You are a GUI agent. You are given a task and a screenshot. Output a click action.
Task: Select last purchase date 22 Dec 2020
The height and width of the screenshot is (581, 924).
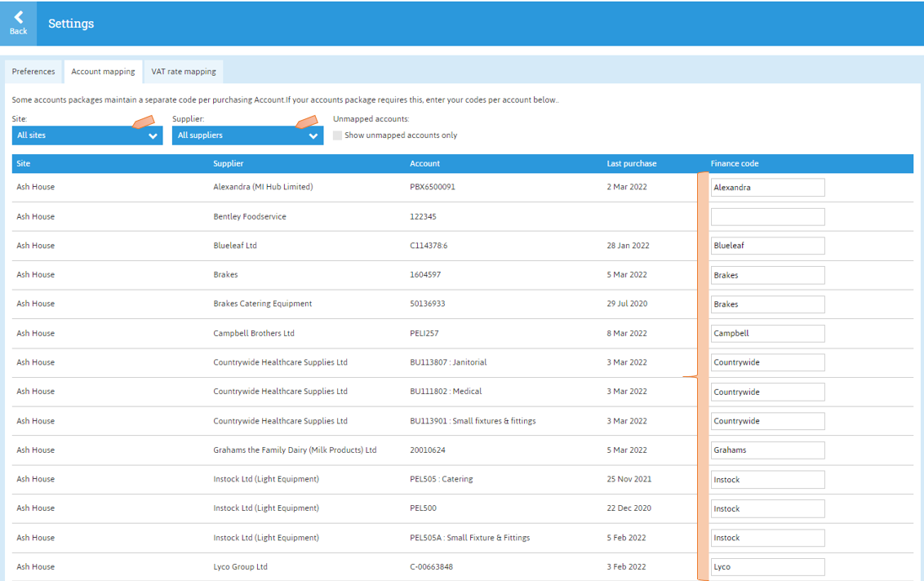[x=629, y=508]
